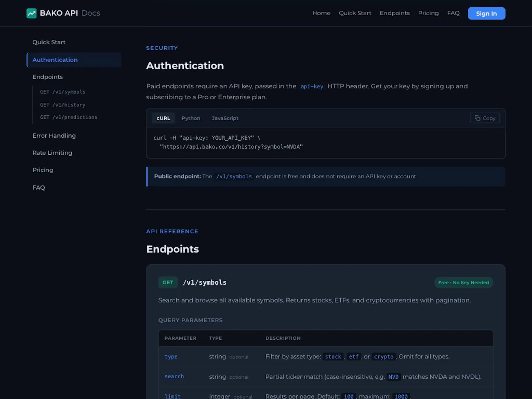Click the etf code chip
The height and width of the screenshot is (399, 532).
[354, 356]
